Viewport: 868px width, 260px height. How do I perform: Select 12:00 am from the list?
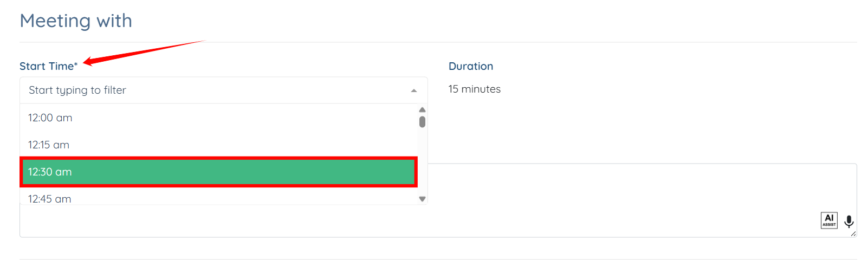click(50, 118)
